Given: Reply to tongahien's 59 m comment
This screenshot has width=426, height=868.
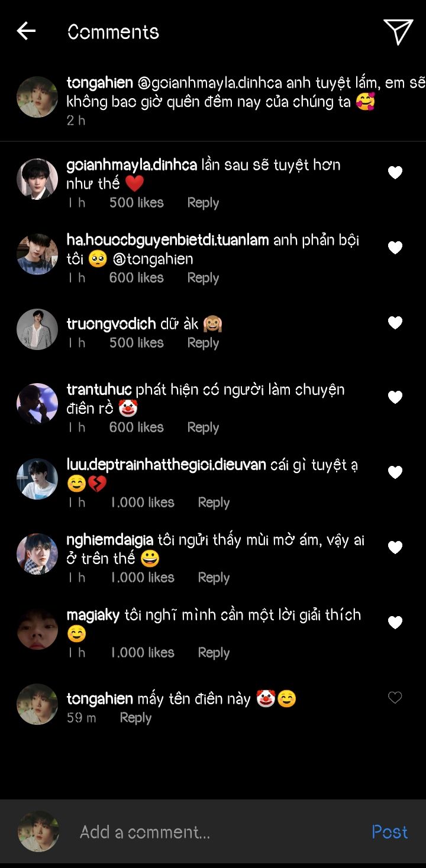Looking at the screenshot, I should click(135, 718).
